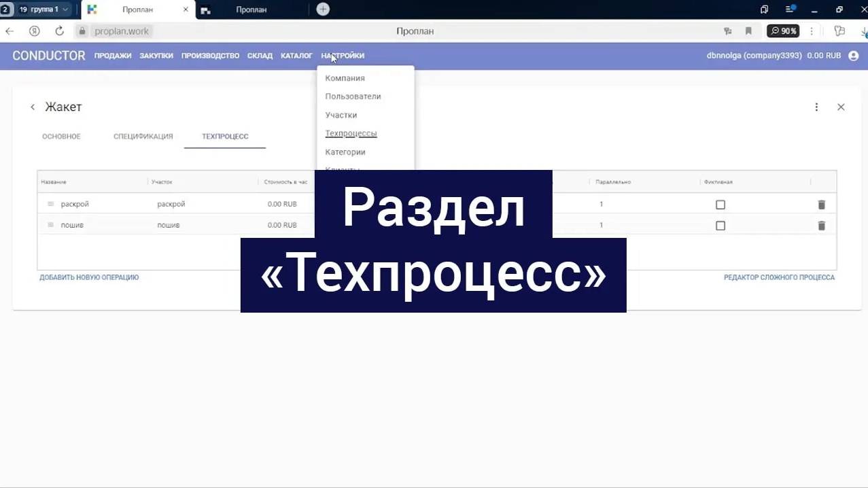
Task: Close the active Проплан tab
Action: 186,10
